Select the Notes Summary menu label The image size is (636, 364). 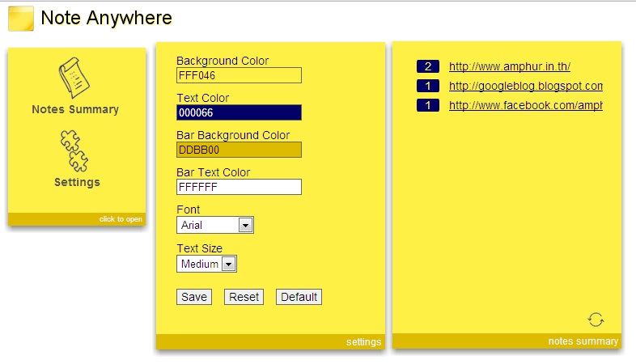(x=75, y=109)
